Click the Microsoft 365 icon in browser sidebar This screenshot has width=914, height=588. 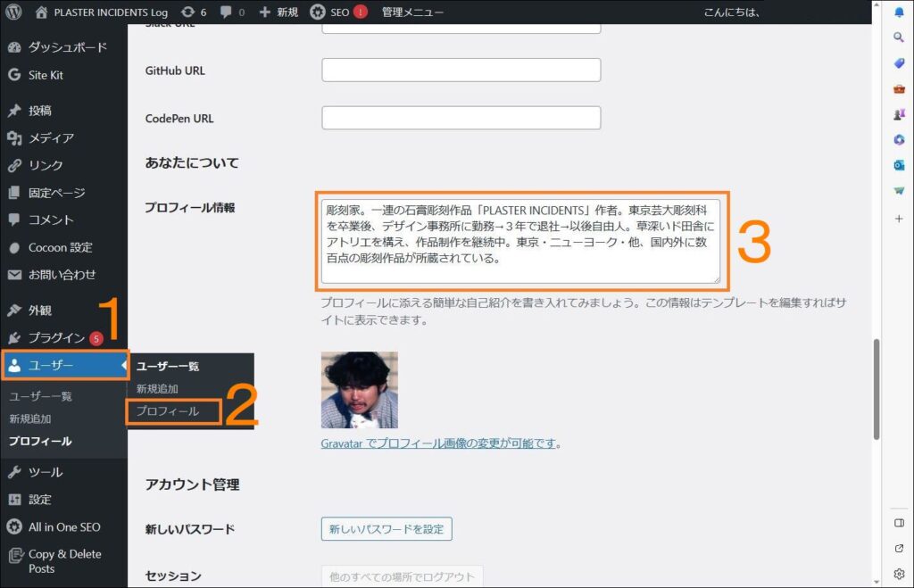pos(899,140)
